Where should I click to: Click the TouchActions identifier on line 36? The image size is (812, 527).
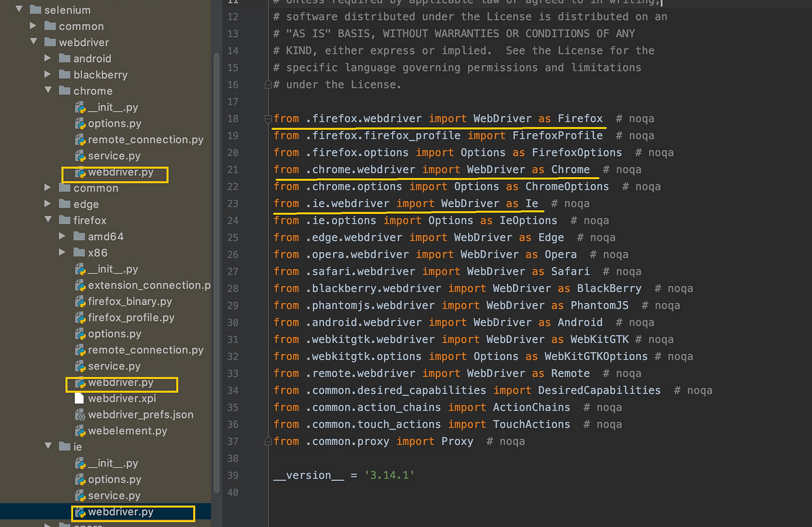pos(531,424)
